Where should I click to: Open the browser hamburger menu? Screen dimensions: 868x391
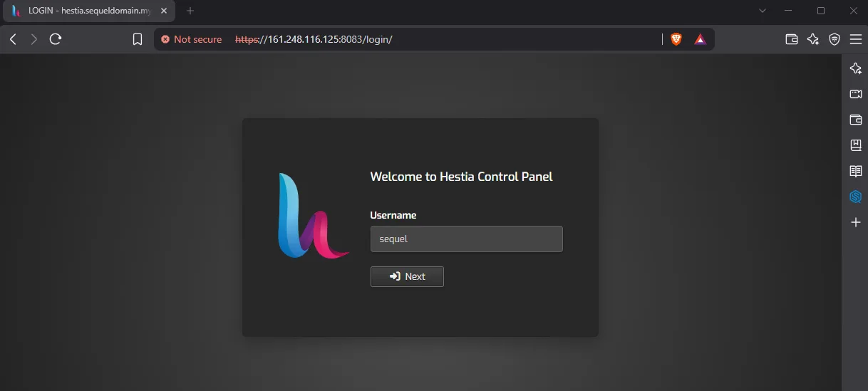856,39
